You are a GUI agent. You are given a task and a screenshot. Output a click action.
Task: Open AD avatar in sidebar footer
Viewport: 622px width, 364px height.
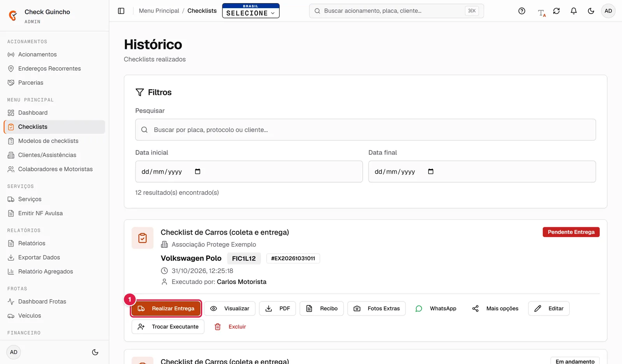14,352
